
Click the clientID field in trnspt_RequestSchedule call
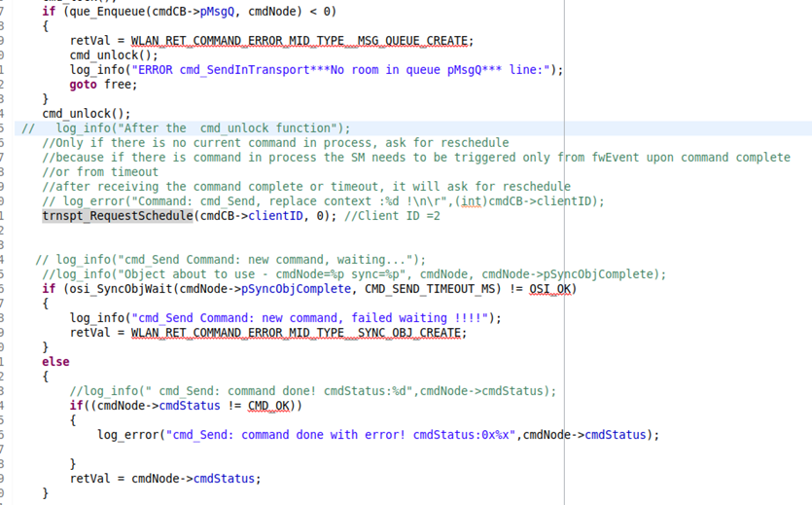[x=275, y=215]
